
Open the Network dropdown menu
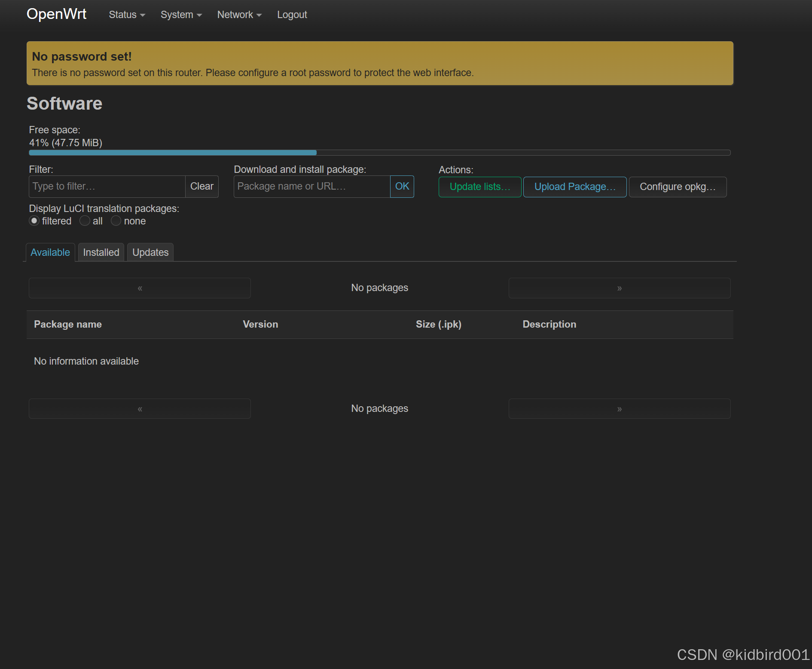coord(239,15)
